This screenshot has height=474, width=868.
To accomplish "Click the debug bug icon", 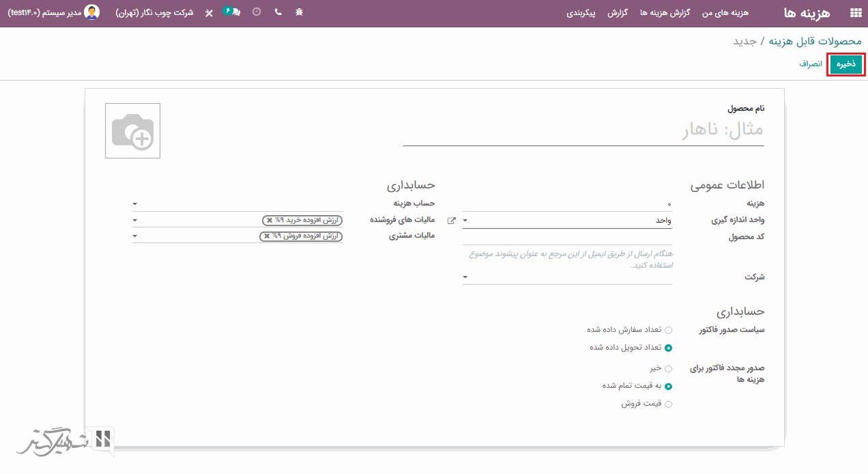I will (x=299, y=12).
